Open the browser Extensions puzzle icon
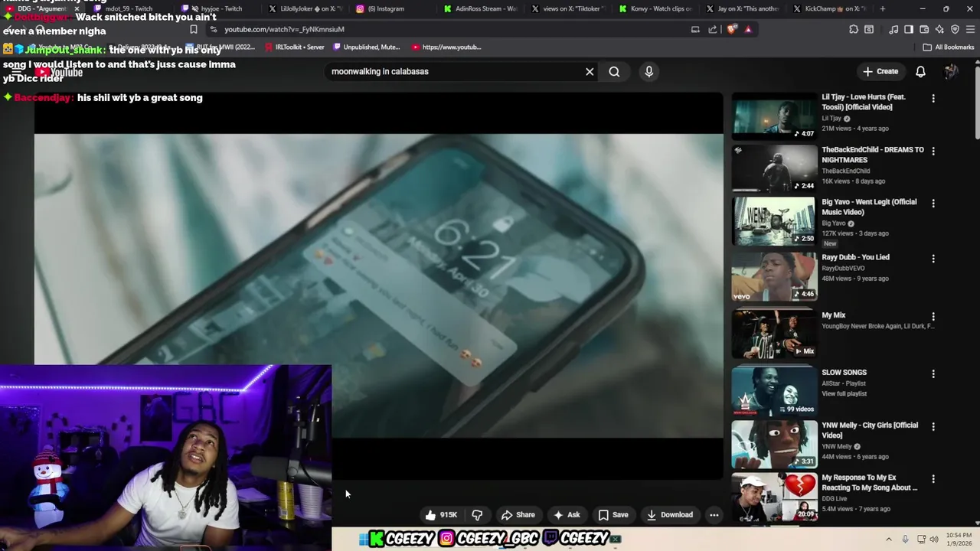Image resolution: width=980 pixels, height=551 pixels. [x=854, y=29]
